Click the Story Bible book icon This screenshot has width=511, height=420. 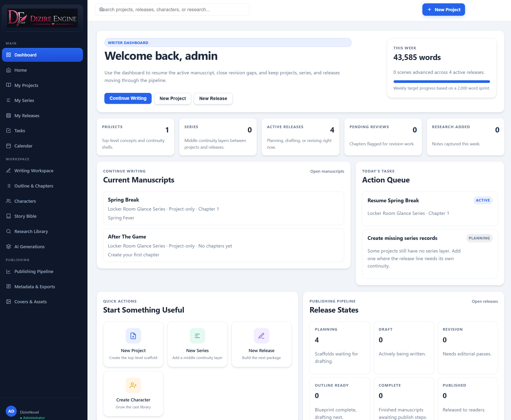(9, 216)
